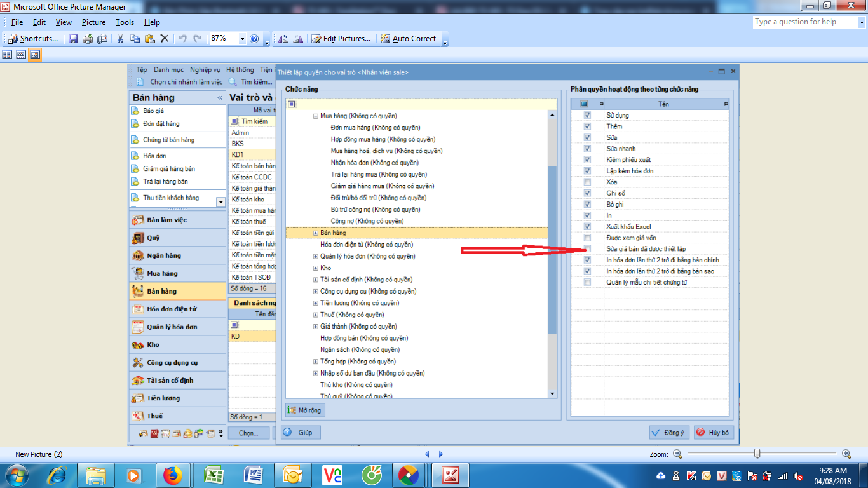Click the Delete X icon in toolbar
This screenshot has width=868, height=488.
tap(164, 39)
